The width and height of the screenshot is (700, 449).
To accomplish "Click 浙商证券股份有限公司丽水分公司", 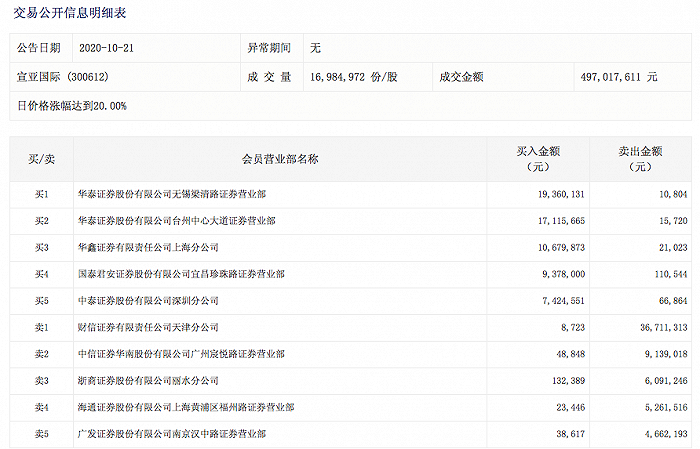I will tap(148, 381).
